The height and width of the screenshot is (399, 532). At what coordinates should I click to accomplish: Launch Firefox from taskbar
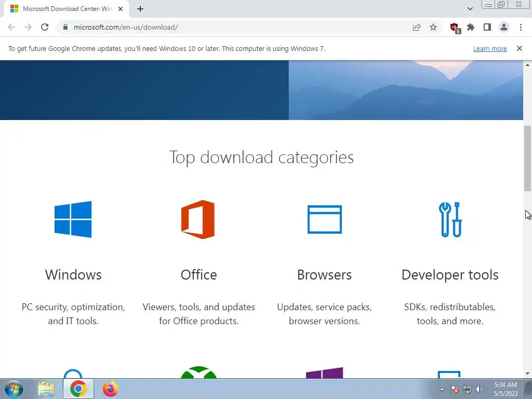[x=111, y=389]
